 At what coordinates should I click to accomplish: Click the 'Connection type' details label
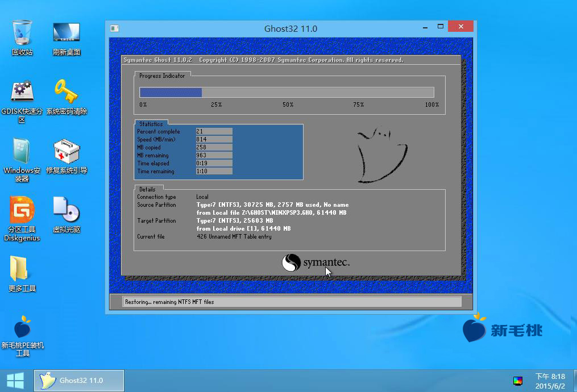(156, 197)
